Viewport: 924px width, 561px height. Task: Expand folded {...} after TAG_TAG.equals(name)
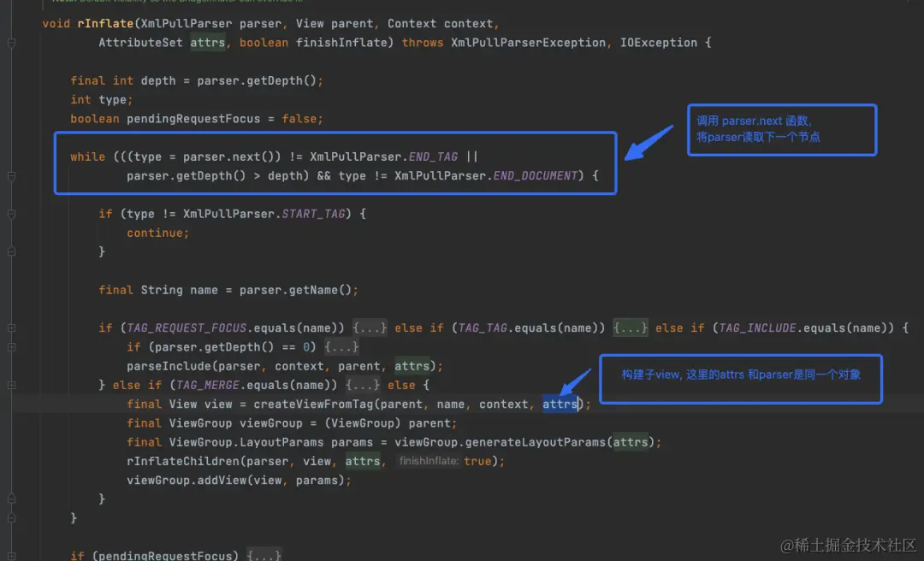[x=630, y=328]
